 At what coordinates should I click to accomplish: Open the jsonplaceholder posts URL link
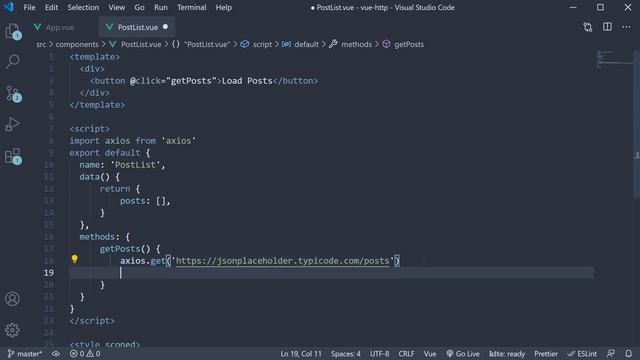[282, 261]
